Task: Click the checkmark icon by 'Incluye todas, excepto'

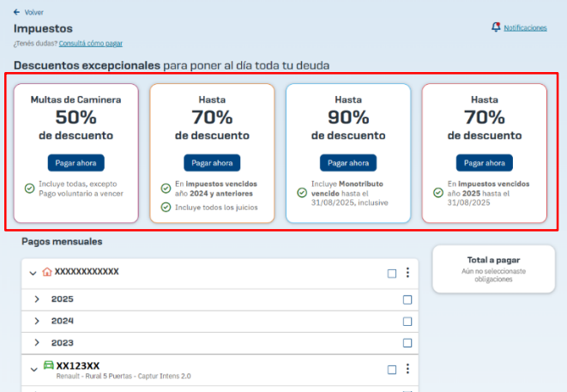Action: pos(30,189)
